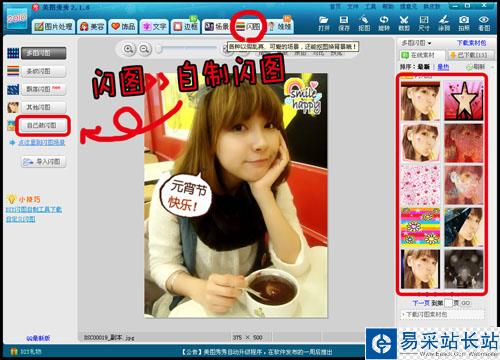Click the small icon beside 自己做闪图
500x360 pixels.
tap(11, 125)
